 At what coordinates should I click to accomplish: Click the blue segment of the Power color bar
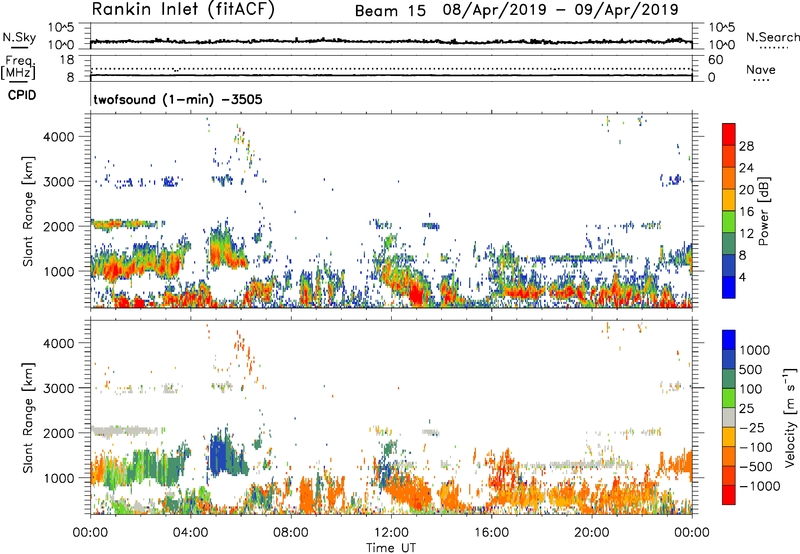coord(729,287)
